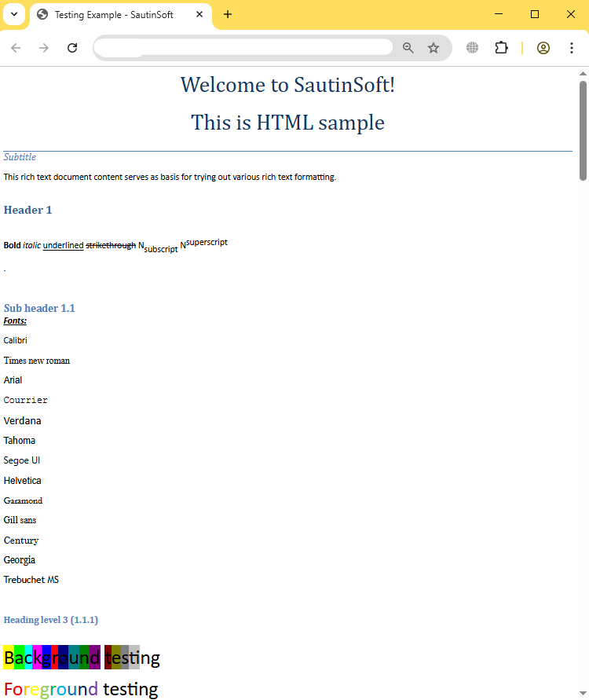Close the Testing Example - SautinSoft tab

click(x=199, y=14)
